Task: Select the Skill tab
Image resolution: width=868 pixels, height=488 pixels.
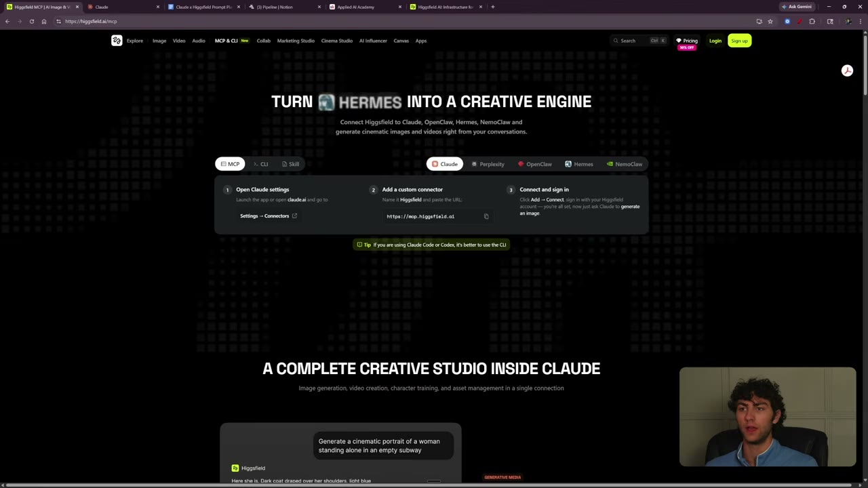Action: 290,164
